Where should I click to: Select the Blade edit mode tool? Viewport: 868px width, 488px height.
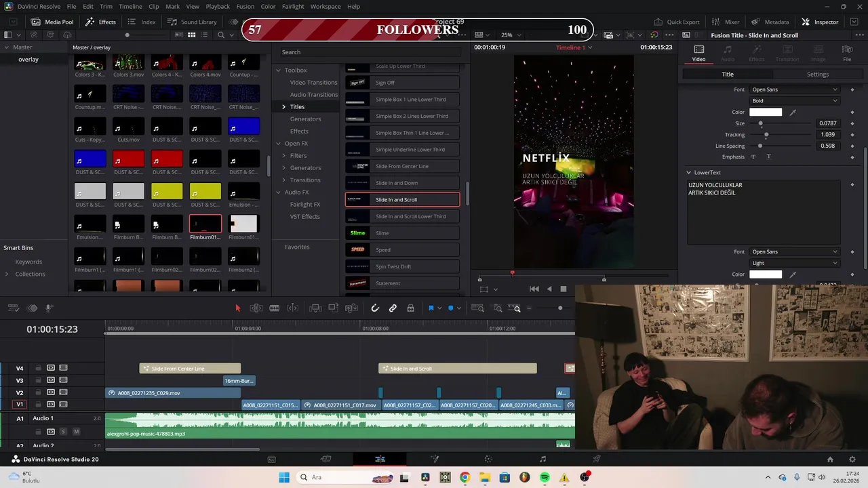click(x=274, y=308)
